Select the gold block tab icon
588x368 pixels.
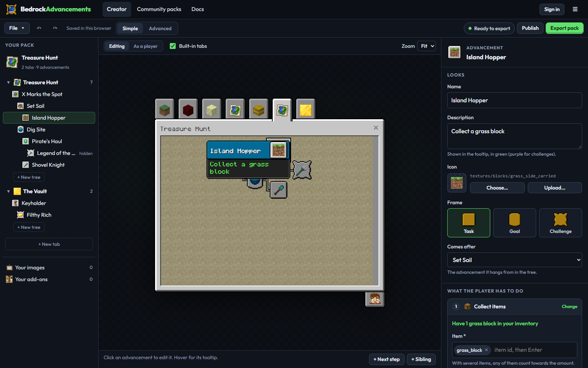306,109
